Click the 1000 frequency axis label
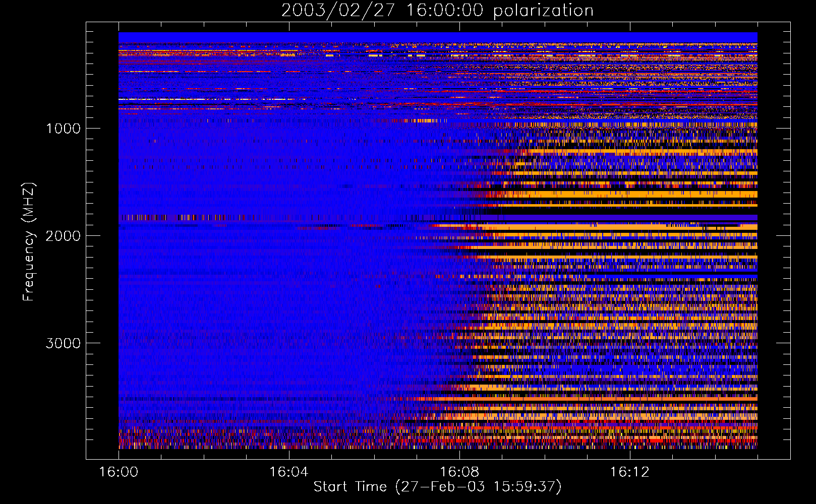 (63, 129)
